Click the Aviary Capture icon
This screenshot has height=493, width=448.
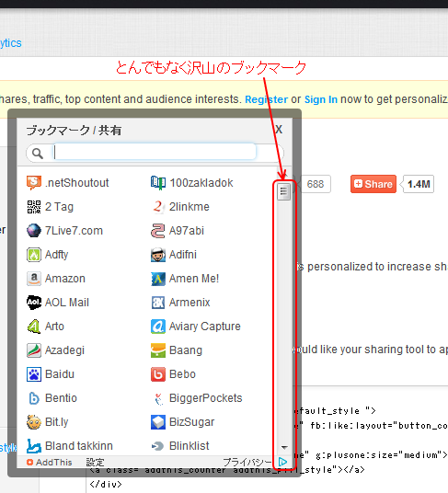158,327
